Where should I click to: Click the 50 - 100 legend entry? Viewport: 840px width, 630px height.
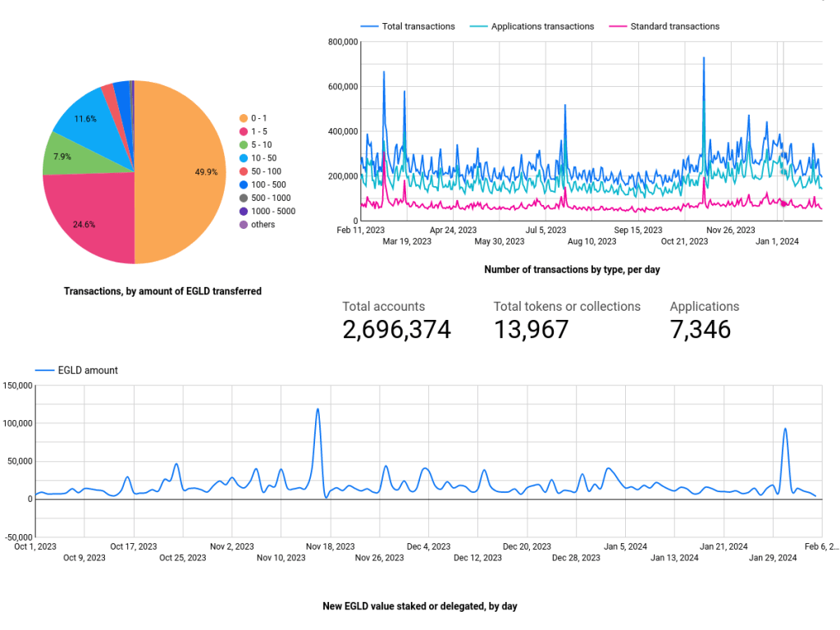coord(267,171)
